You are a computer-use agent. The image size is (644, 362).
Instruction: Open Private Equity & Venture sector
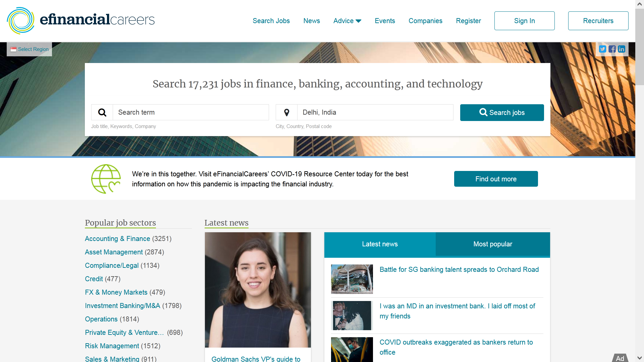coord(124,333)
